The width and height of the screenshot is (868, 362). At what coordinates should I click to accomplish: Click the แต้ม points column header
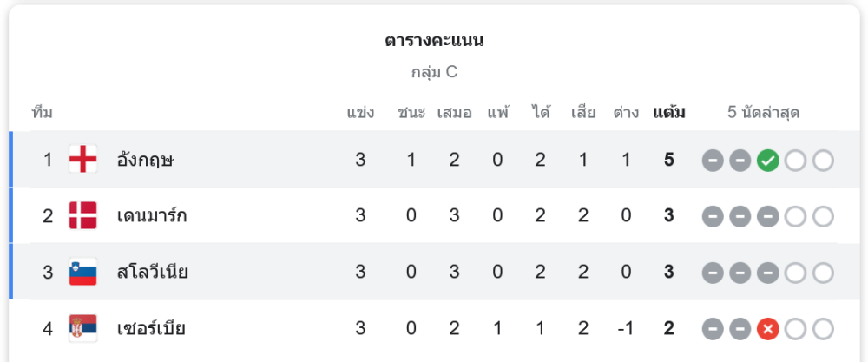(x=669, y=113)
